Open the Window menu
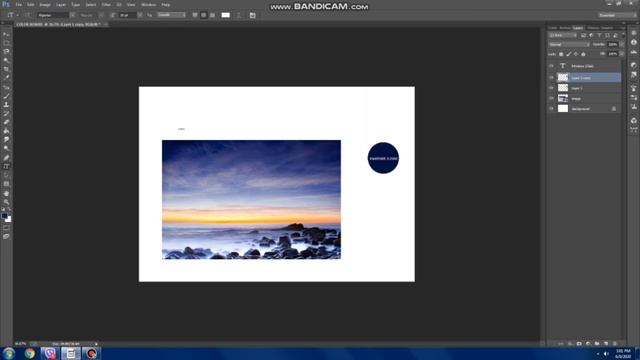Image resolution: width=640 pixels, height=360 pixels. pos(149,4)
